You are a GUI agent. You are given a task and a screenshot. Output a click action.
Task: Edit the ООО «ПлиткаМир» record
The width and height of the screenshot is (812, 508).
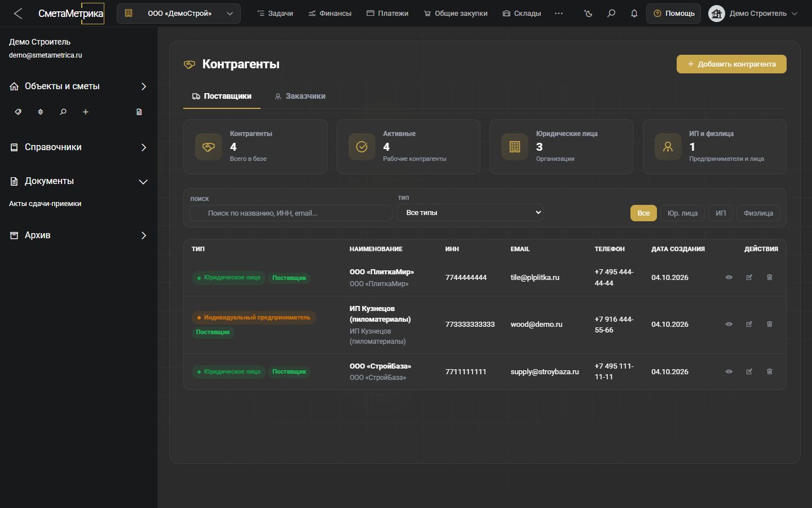(749, 277)
